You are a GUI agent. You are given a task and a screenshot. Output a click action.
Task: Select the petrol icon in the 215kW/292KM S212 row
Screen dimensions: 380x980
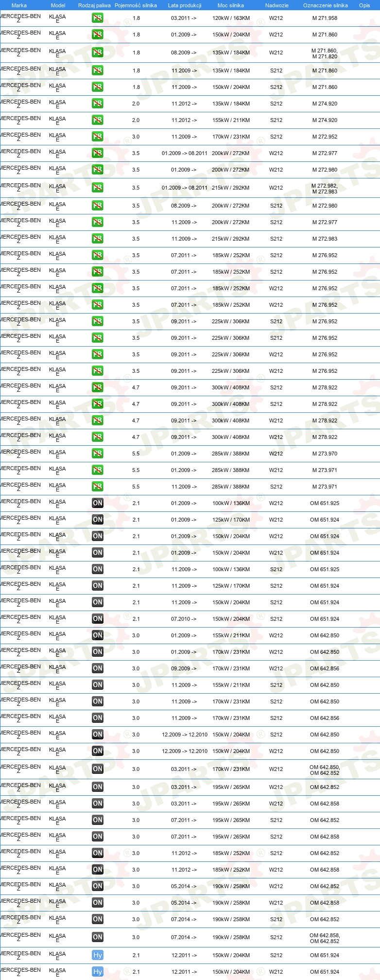[98, 239]
